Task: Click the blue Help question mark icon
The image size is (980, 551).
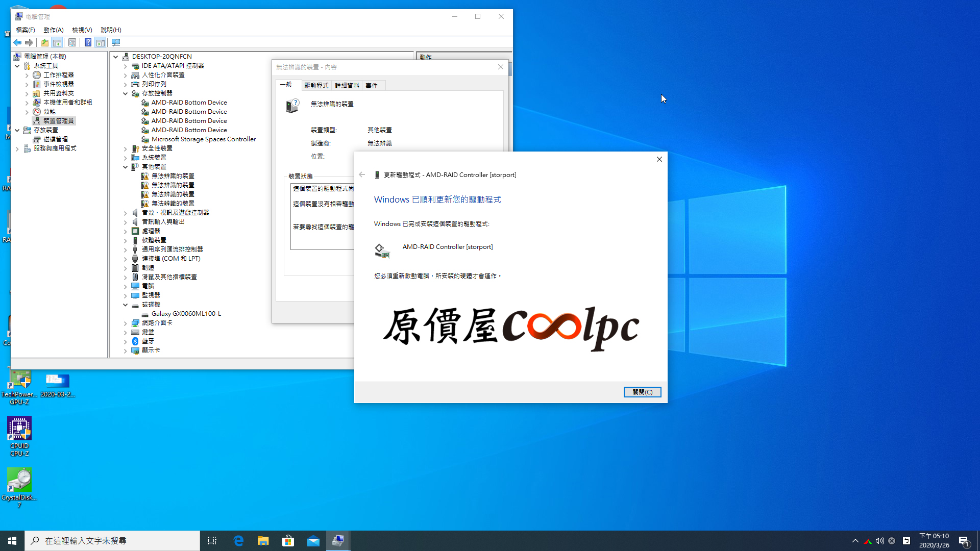Action: tap(88, 43)
